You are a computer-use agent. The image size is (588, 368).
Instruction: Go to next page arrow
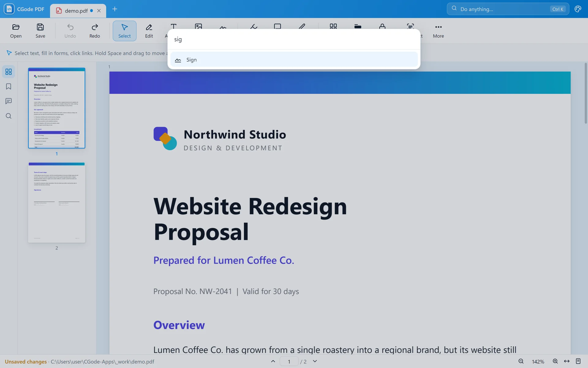click(315, 361)
